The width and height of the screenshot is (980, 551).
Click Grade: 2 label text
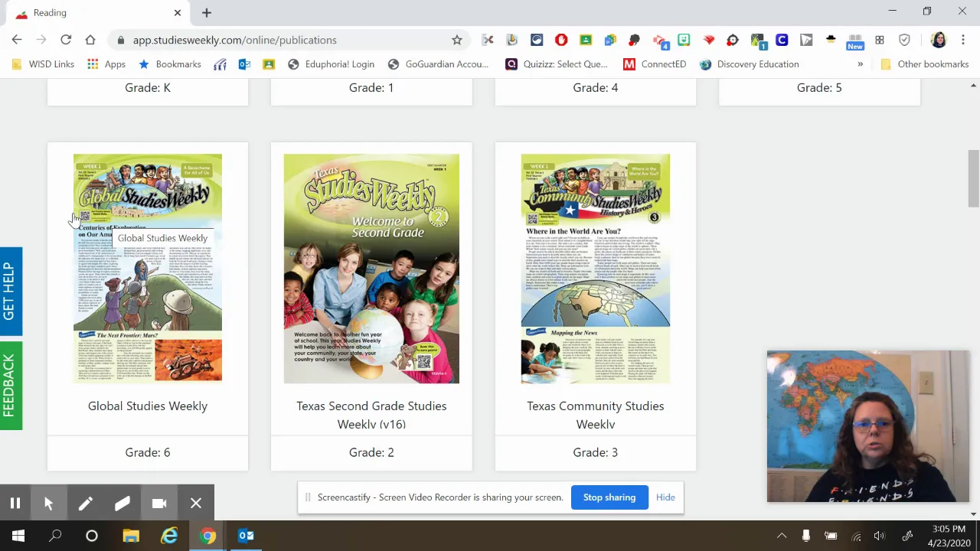pos(371,452)
